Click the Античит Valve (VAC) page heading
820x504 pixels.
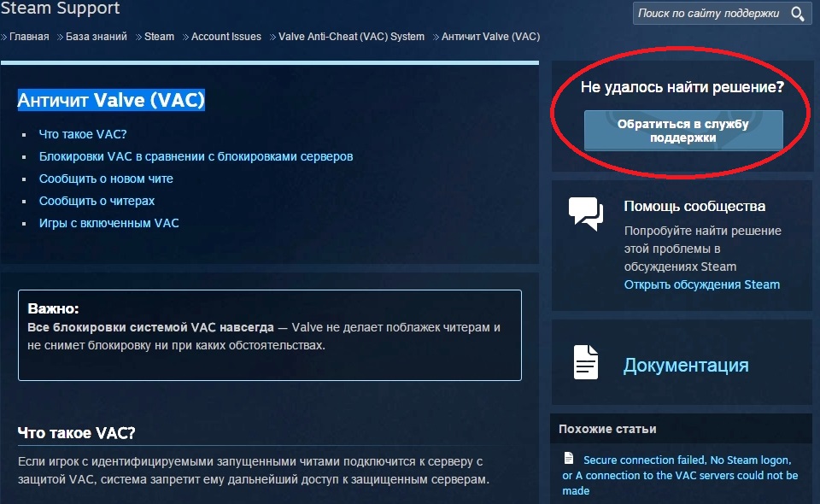click(x=111, y=100)
